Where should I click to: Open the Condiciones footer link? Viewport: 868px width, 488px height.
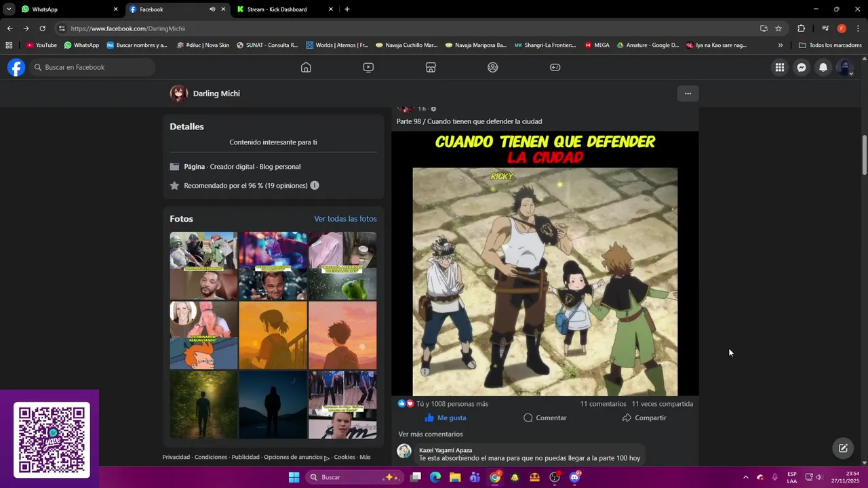click(x=211, y=457)
